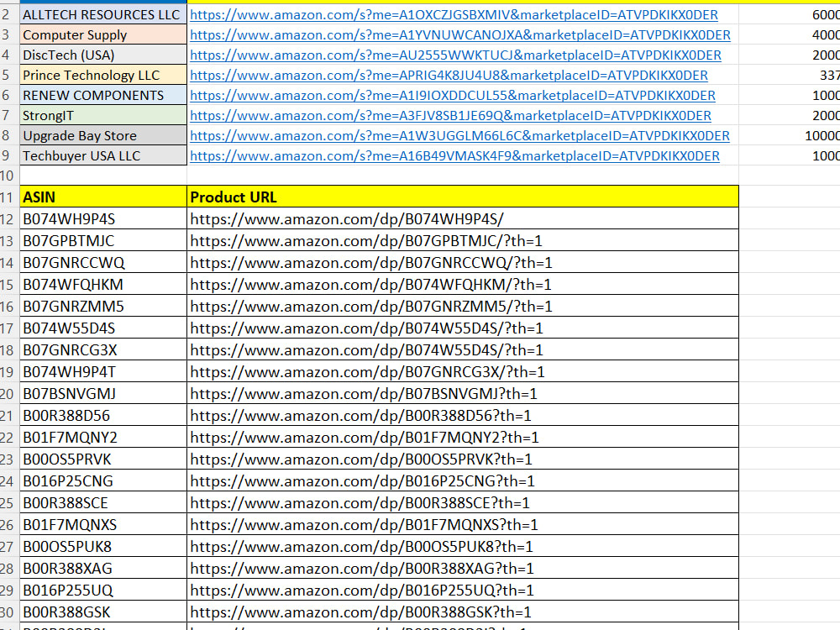Screen dimensions: 840x630
Task: Select ASIN cell B00R388SCE
Action: point(103,503)
